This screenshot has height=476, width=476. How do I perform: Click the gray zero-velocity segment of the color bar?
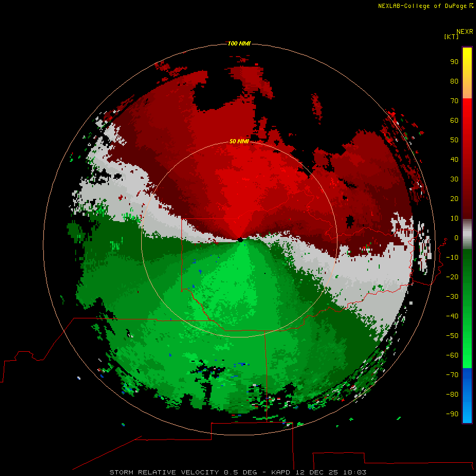click(x=467, y=234)
